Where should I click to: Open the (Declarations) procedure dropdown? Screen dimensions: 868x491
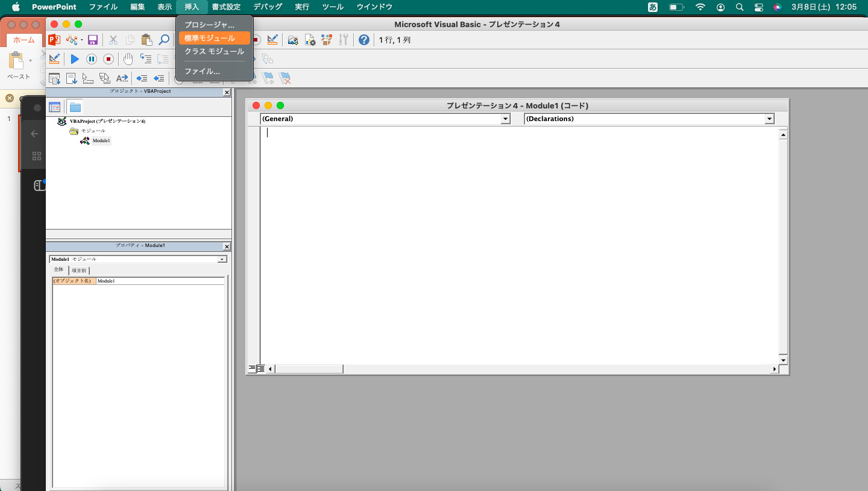click(769, 119)
